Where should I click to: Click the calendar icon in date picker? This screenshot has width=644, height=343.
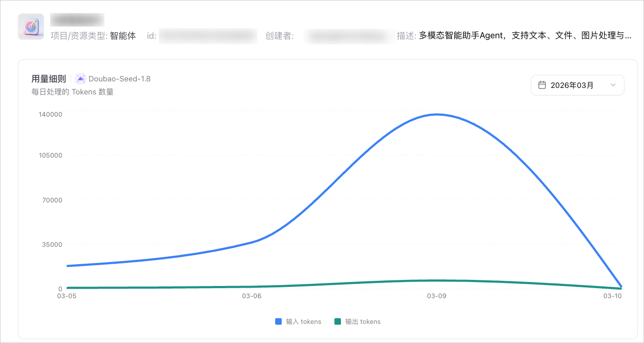(542, 85)
